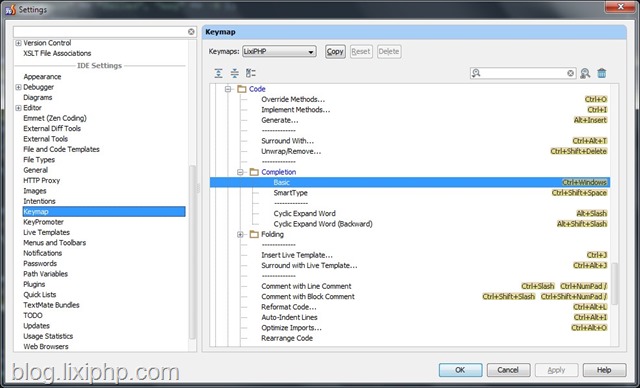The width and height of the screenshot is (640, 388).
Task: Click Find Actions by Shortcut icon
Action: (585, 73)
